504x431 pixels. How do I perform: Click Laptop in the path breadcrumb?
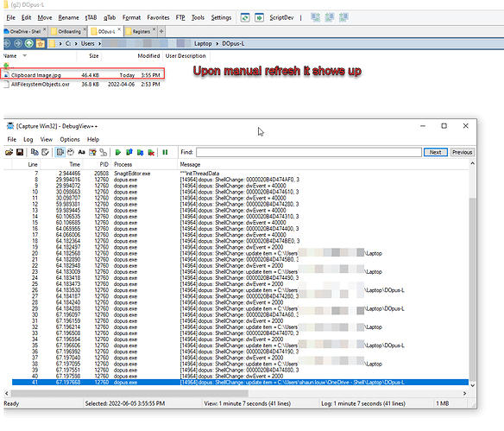(203, 43)
